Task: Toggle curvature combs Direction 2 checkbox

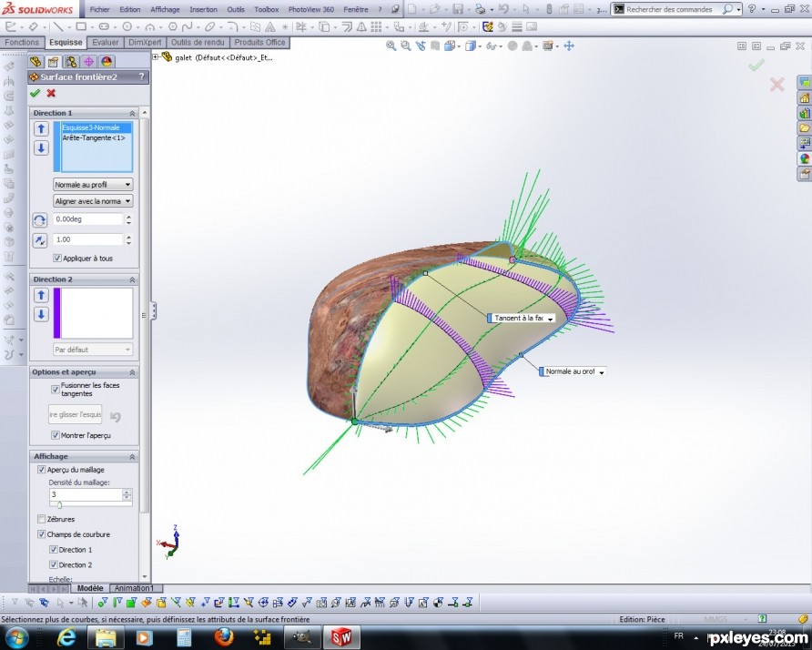Action: click(x=53, y=564)
